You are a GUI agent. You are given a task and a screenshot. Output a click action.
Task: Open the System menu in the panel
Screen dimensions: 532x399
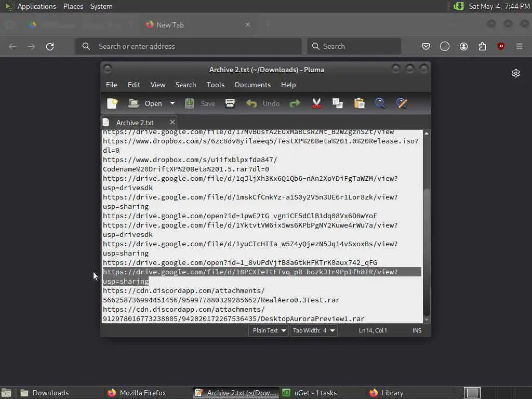pos(101,6)
